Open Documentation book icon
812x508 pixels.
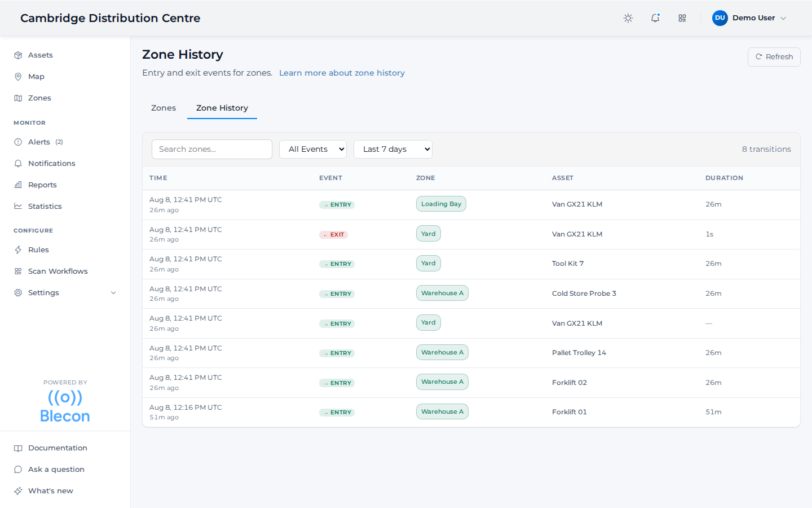(18, 448)
